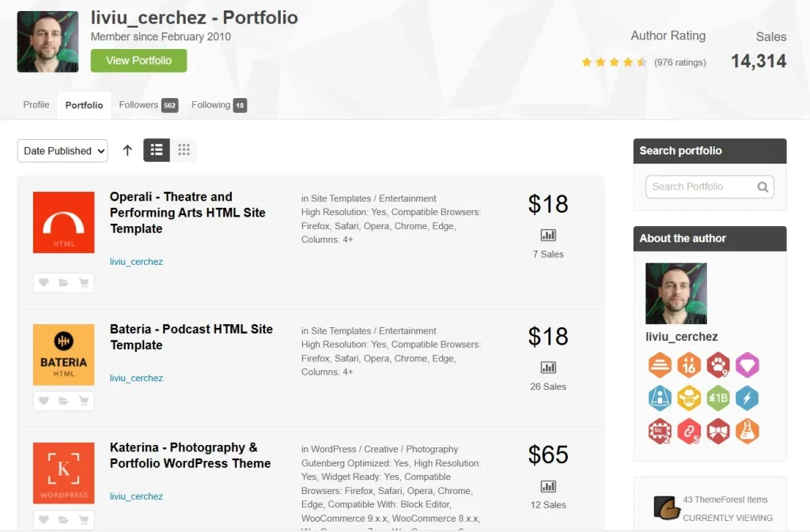The width and height of the screenshot is (810, 532).
Task: Switch to grid view layout
Action: click(184, 150)
